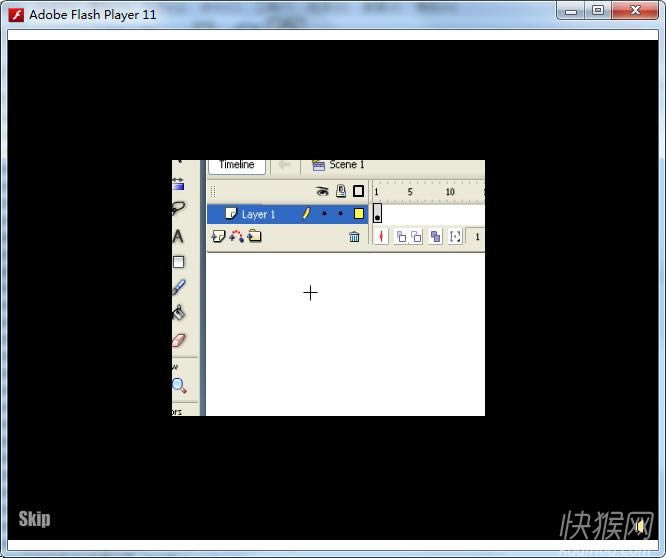
Task: Click the keyframe at frame 1
Action: (377, 214)
